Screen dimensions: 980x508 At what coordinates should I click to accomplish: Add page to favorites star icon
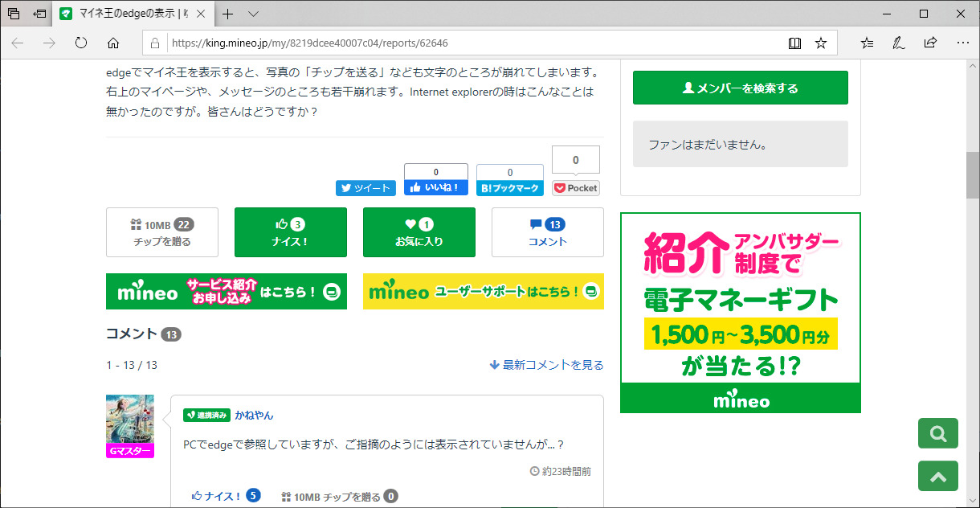click(x=820, y=43)
